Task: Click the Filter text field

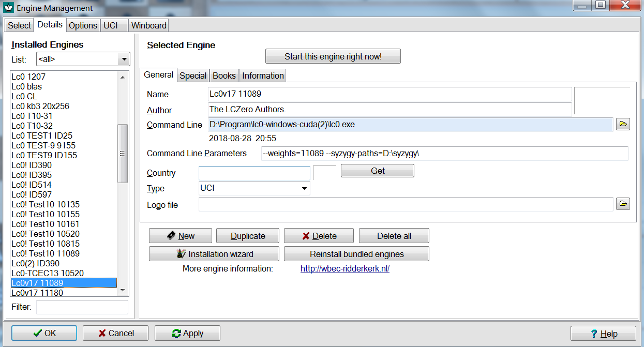Action: tap(82, 307)
